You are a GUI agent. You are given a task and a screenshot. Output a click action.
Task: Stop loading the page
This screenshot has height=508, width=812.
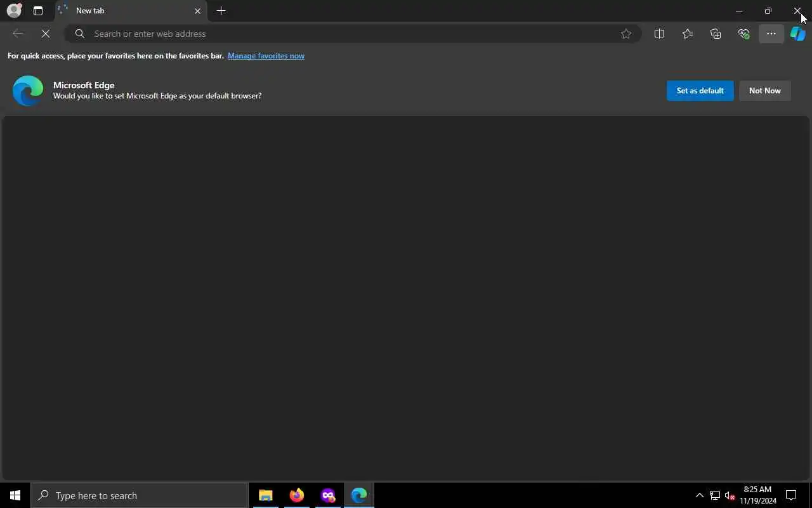pos(46,34)
